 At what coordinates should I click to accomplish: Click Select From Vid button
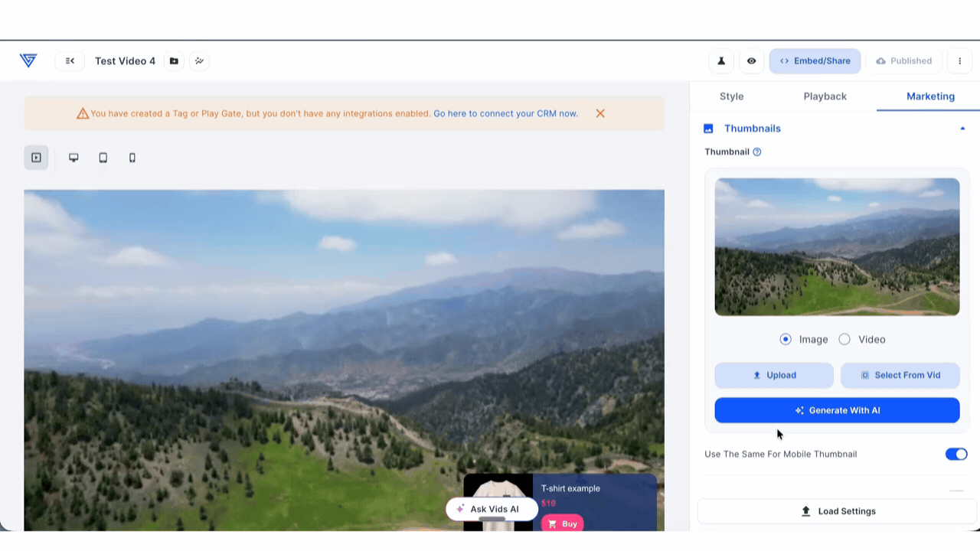[x=900, y=375]
